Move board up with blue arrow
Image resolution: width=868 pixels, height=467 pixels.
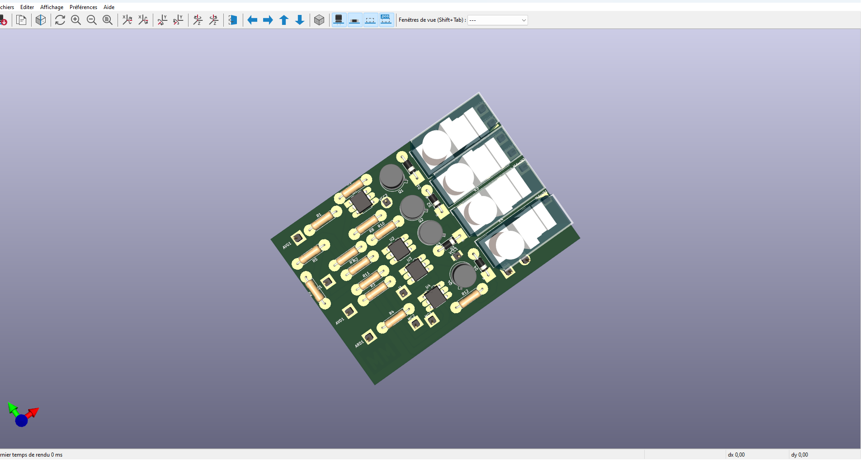(284, 20)
